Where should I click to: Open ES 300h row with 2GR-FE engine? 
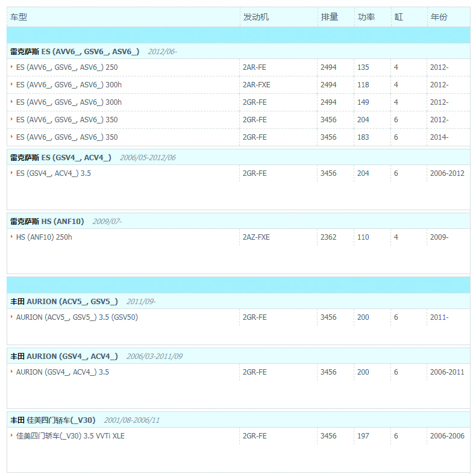point(69,102)
